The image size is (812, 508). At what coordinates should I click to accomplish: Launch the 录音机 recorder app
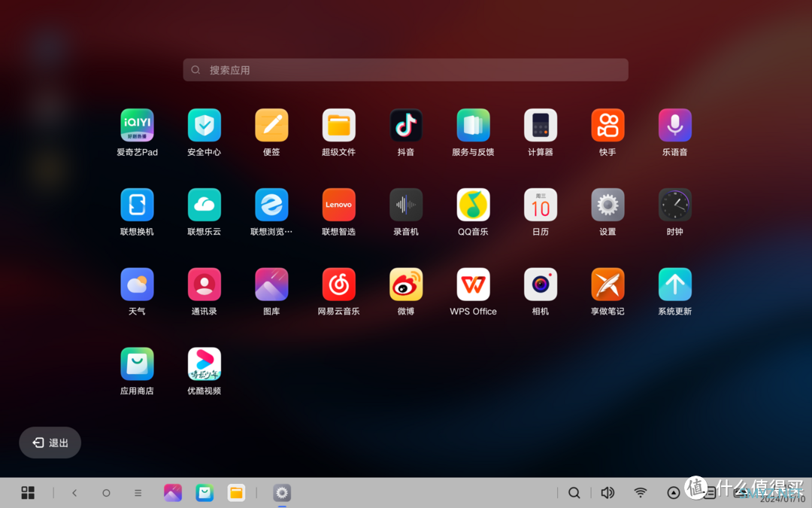406,205
